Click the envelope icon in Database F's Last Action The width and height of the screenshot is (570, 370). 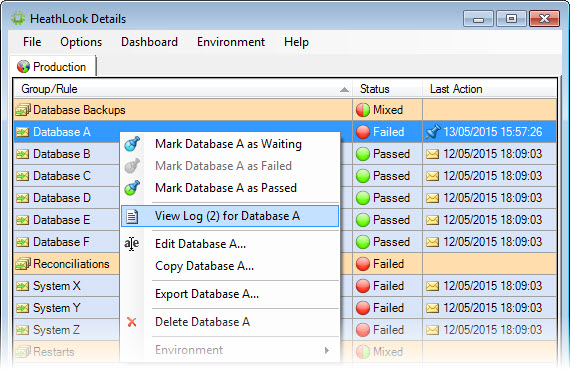coord(432,242)
